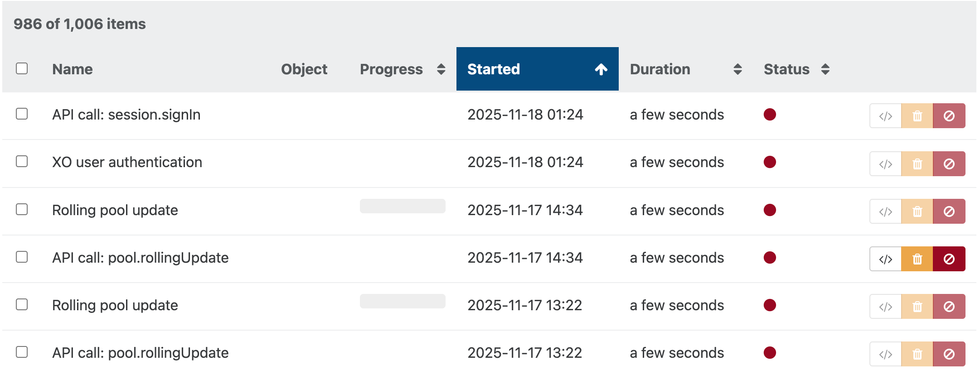The width and height of the screenshot is (980, 375).
Task: Select the XO user authentication row checkbox
Action: (x=22, y=161)
